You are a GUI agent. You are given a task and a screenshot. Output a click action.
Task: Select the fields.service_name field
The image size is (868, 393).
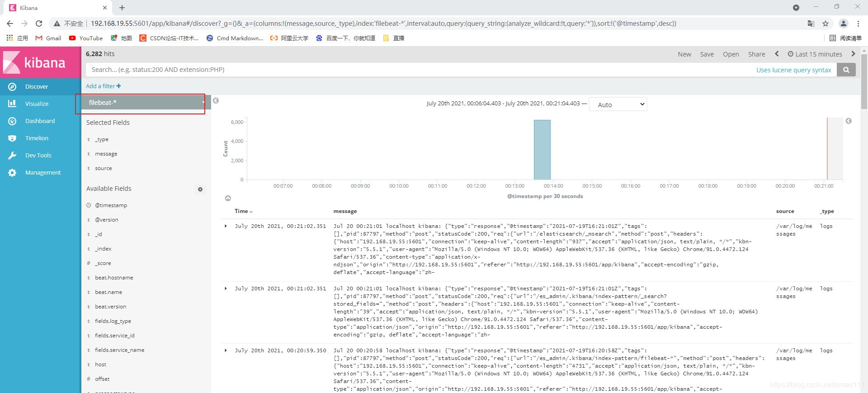tap(120, 350)
